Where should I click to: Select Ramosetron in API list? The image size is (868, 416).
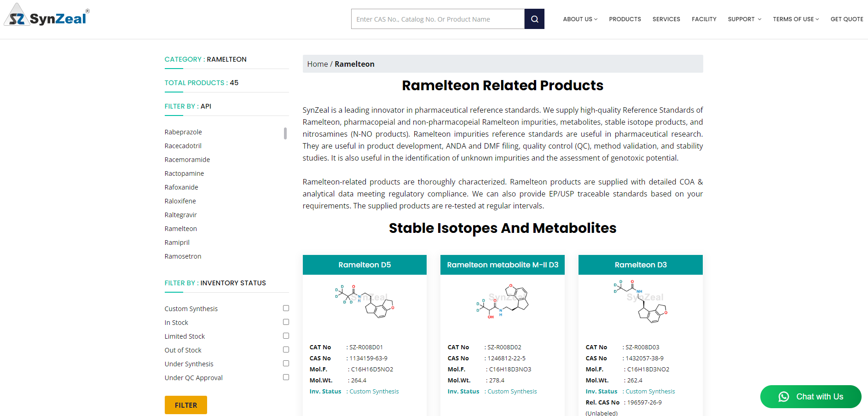coord(183,256)
